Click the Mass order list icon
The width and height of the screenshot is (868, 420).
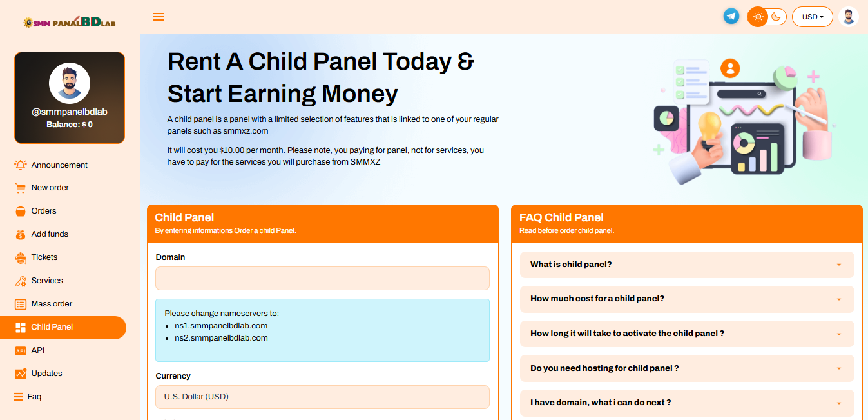point(21,304)
